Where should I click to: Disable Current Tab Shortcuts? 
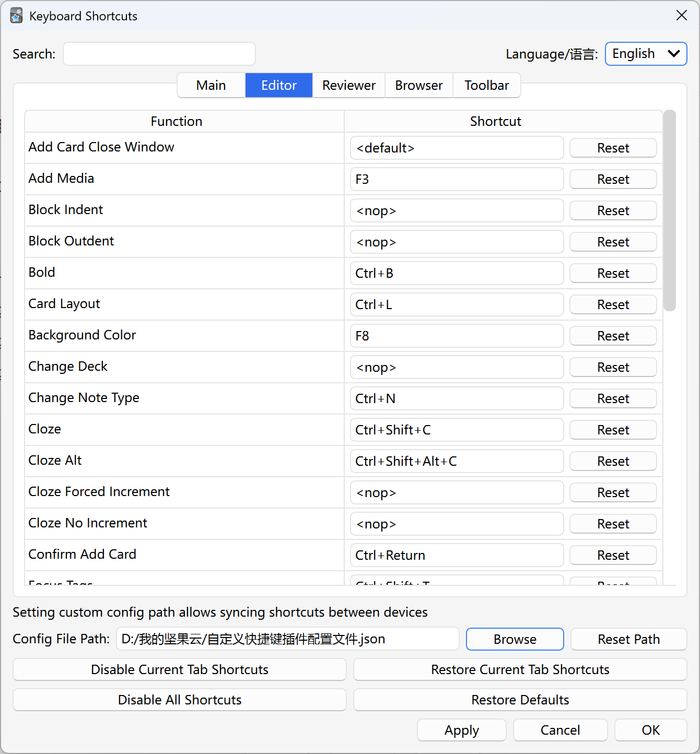tap(179, 669)
